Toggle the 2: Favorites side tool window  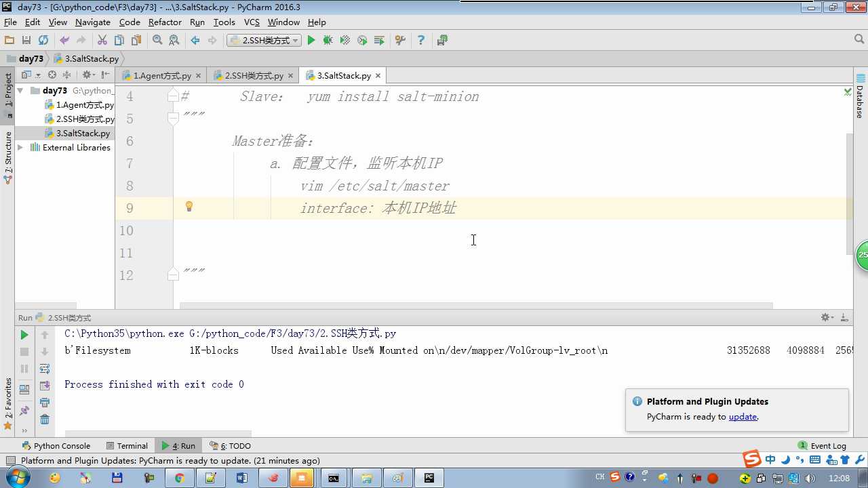[x=8, y=403]
